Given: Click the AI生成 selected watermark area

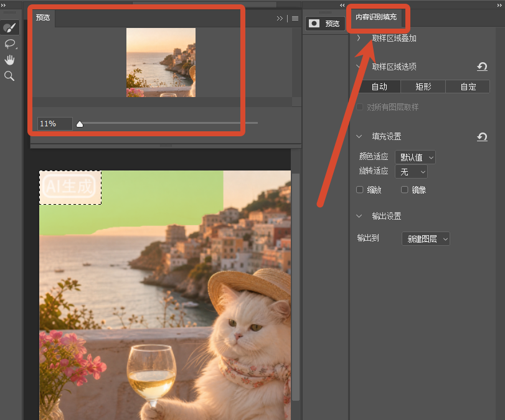Looking at the screenshot, I should pyautogui.click(x=70, y=188).
